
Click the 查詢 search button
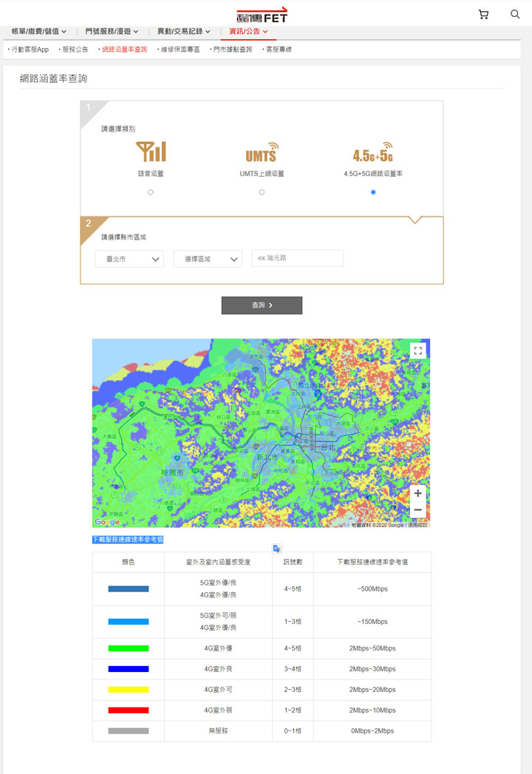tap(262, 305)
